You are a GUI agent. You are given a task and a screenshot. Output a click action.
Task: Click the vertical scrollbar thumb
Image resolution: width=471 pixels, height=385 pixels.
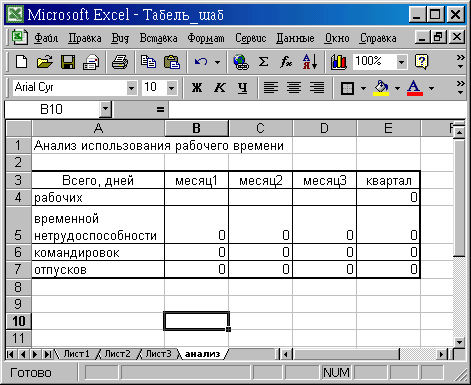tap(460, 197)
